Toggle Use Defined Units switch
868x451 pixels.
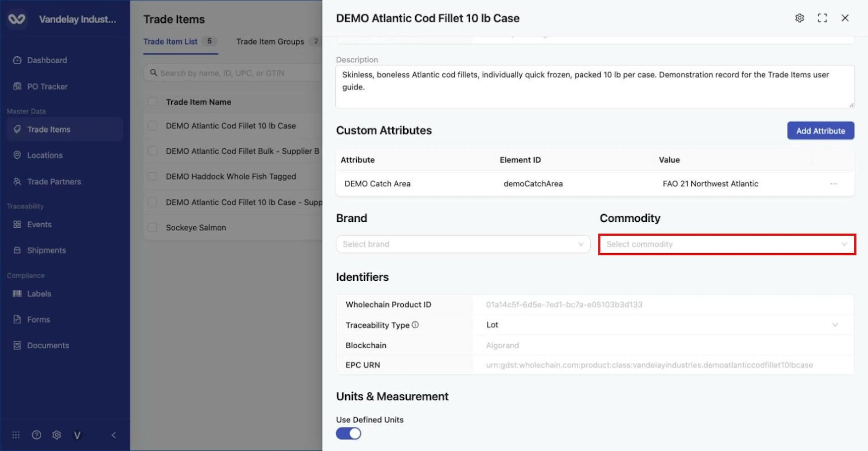tap(348, 433)
